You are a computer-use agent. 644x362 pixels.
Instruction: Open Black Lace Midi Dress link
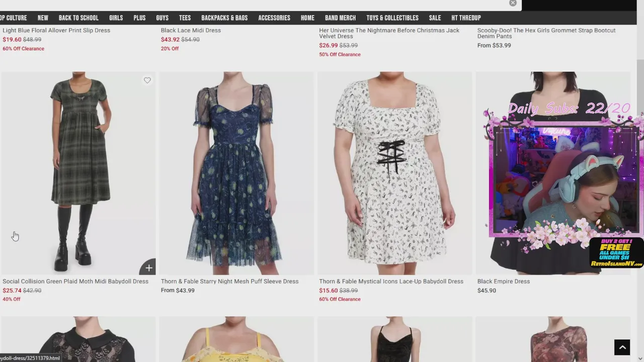point(191,30)
